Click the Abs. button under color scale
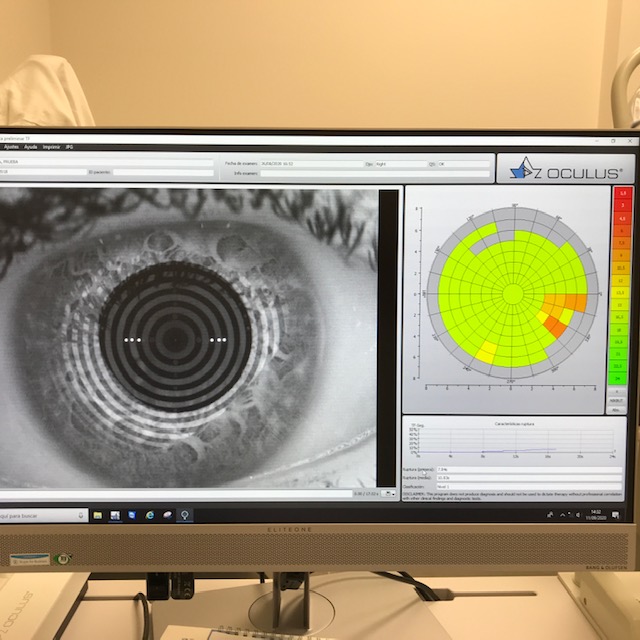The image size is (640, 640). 616,410
